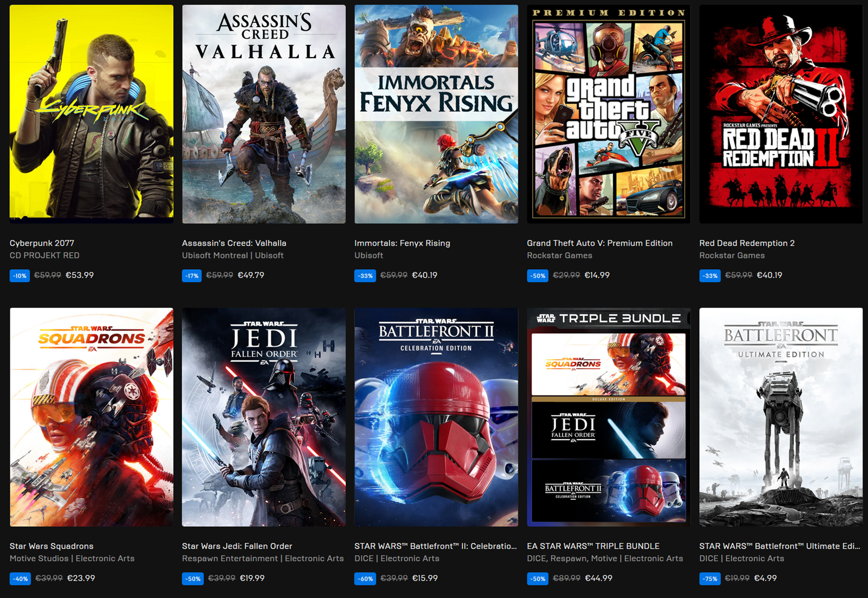Click the struck-through €29.99 original price
This screenshot has width=868, height=598.
click(x=566, y=275)
